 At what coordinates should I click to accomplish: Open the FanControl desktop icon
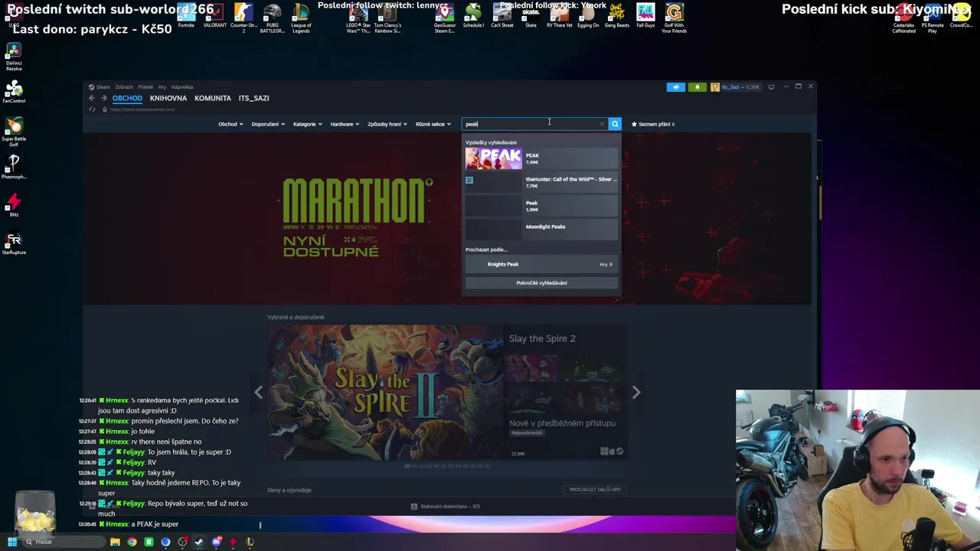tap(14, 92)
